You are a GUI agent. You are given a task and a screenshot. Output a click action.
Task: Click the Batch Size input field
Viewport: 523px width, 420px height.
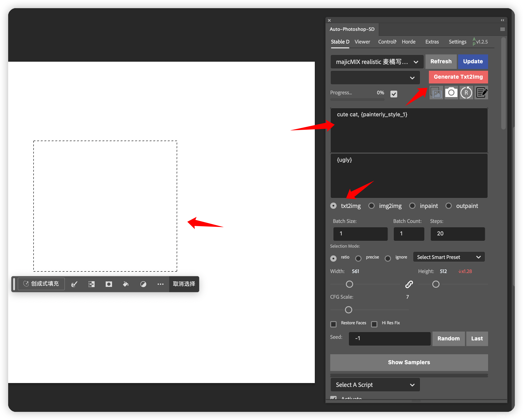[x=360, y=234]
